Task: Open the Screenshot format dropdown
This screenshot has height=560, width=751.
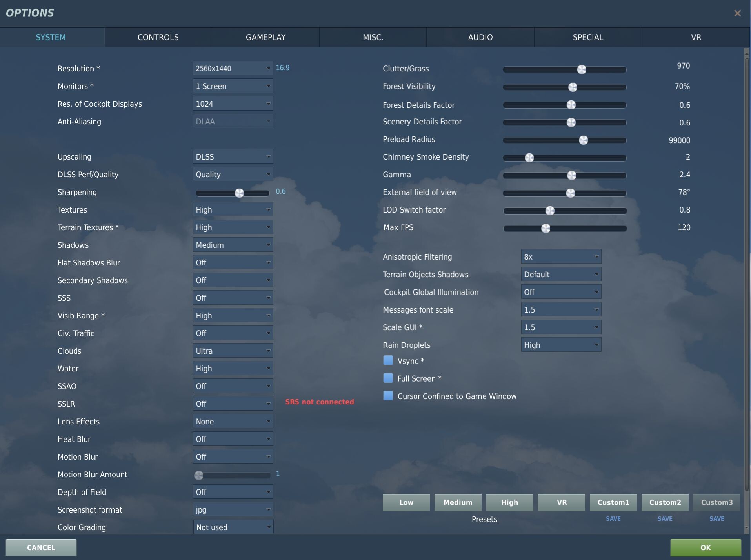Action: [x=233, y=509]
